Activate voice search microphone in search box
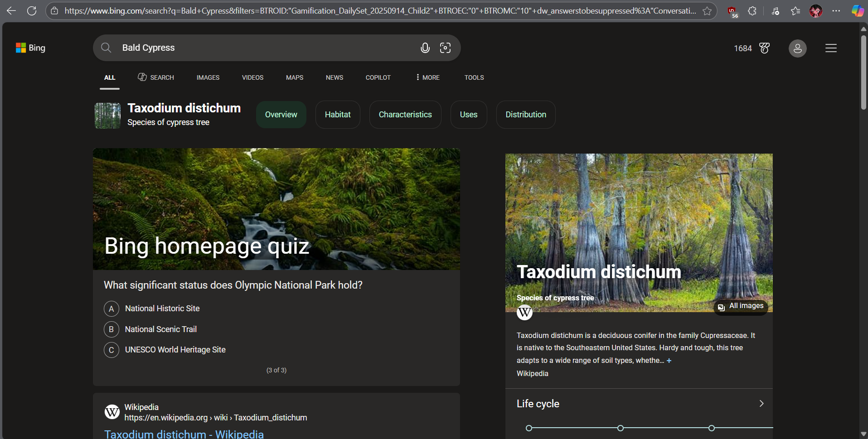Screen dimensions: 868x439 point(425,48)
